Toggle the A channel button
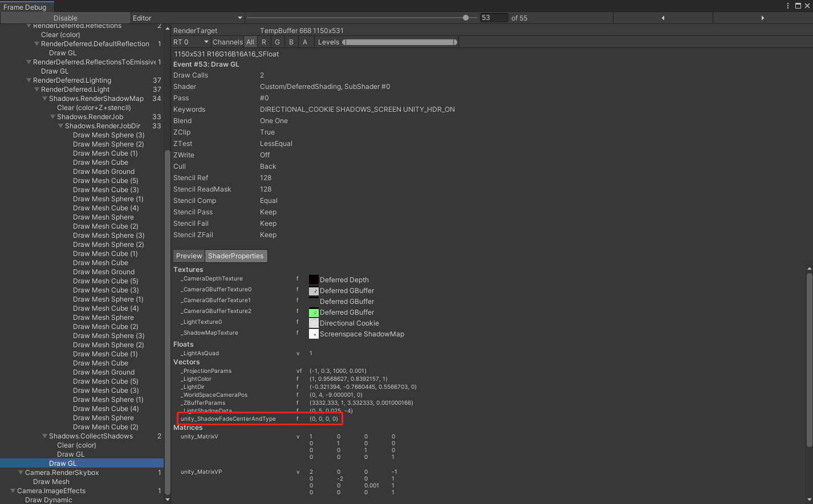 pyautogui.click(x=305, y=42)
